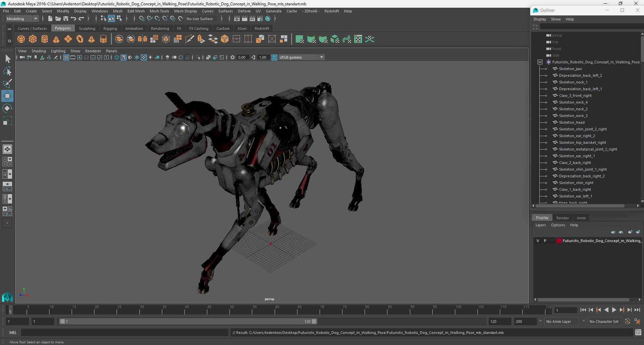This screenshot has width=644, height=345.
Task: Activate the Paint selection tool
Action: [7, 83]
